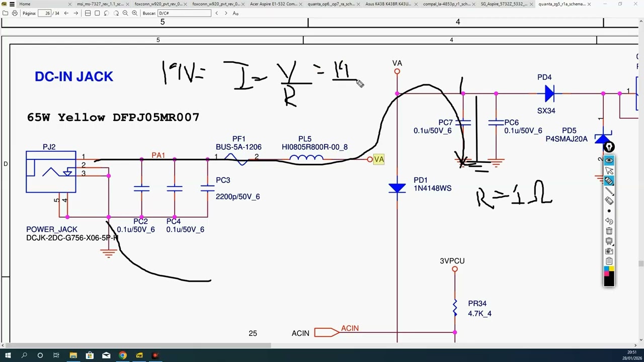Select the cursor pointer tool
The width and height of the screenshot is (644, 362).
609,171
